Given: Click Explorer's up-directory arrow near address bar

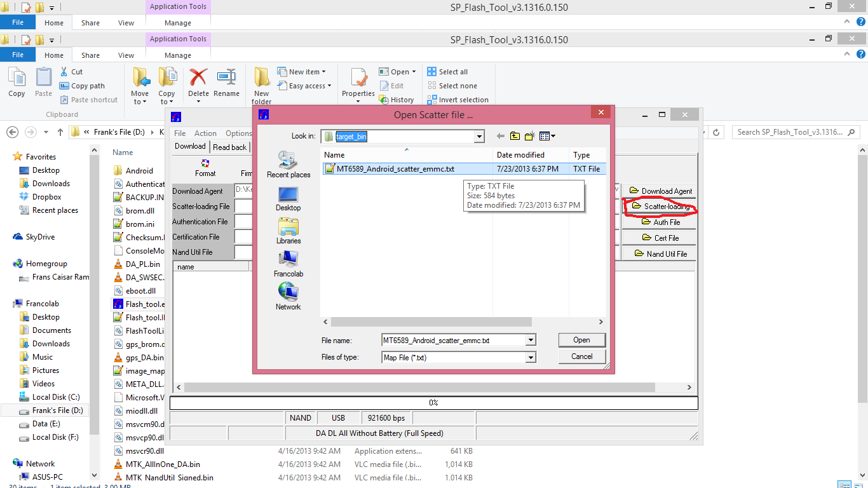Looking at the screenshot, I should [x=60, y=132].
